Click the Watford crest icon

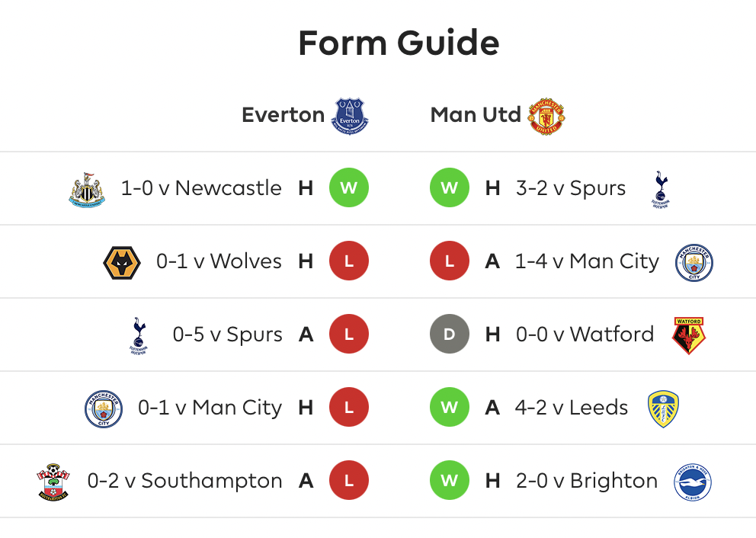coord(688,335)
